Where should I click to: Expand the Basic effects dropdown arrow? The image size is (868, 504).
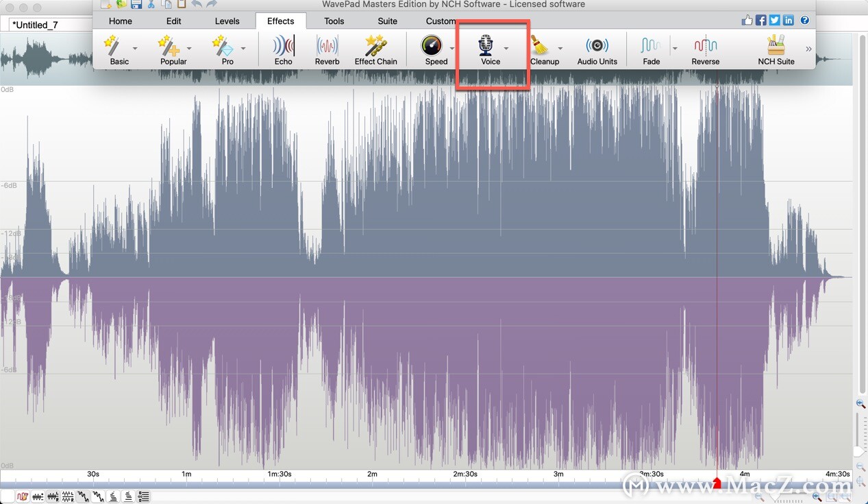point(135,48)
